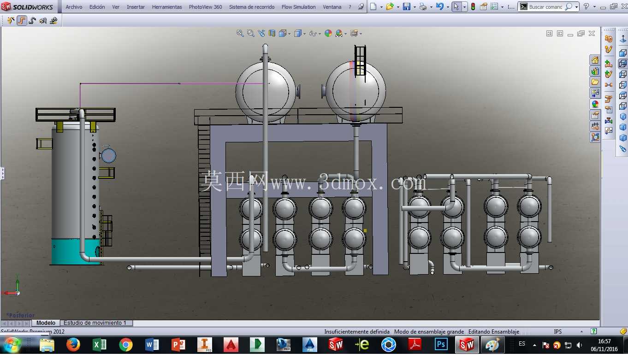Click the 'Editando Ensamblaje' status text
This screenshot has width=628, height=364.
pos(494,332)
